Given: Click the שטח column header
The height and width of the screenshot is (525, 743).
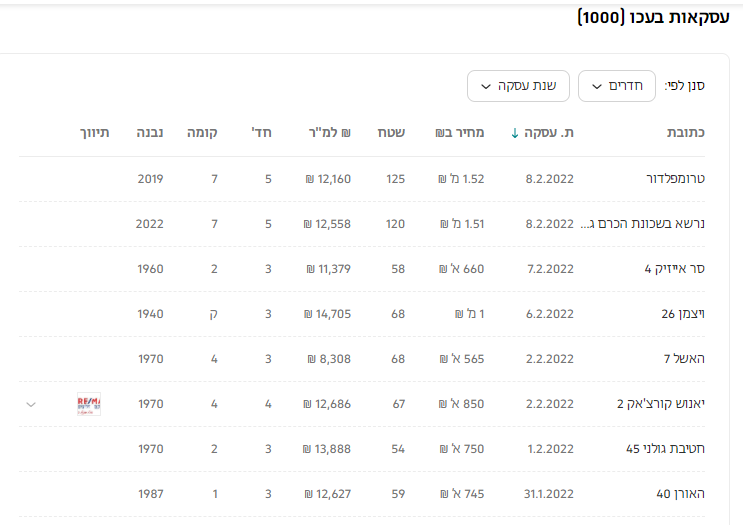Looking at the screenshot, I should coord(391,133).
